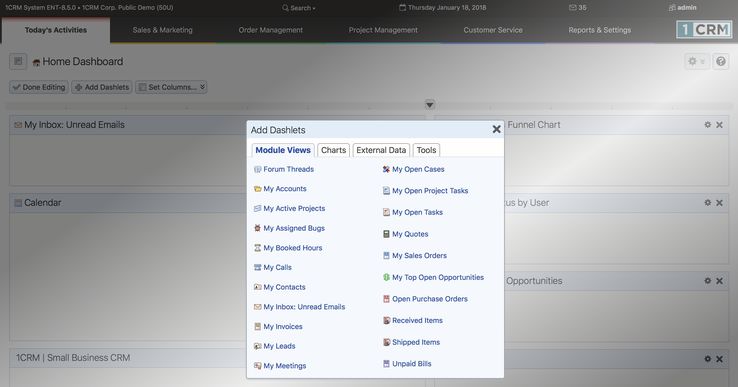
Task: Add the My Calls dashlet link
Action: coord(277,267)
